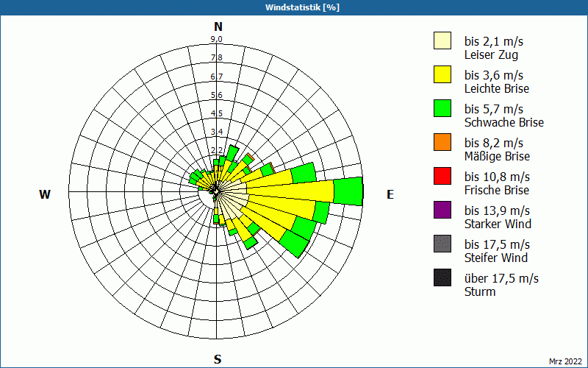
Task: Click the '9,0' radial scale label
Action: pos(216,39)
